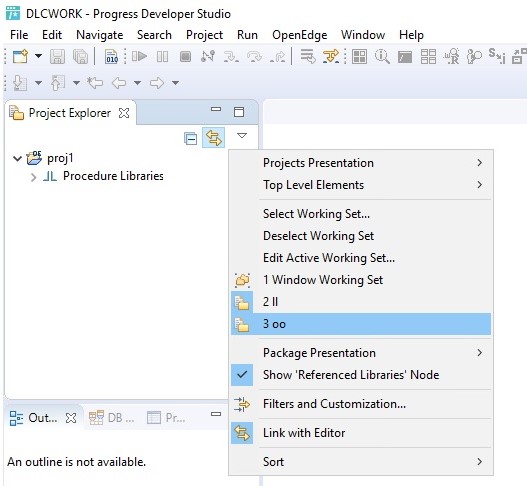Open the Project menu
The height and width of the screenshot is (486, 527).
204,35
